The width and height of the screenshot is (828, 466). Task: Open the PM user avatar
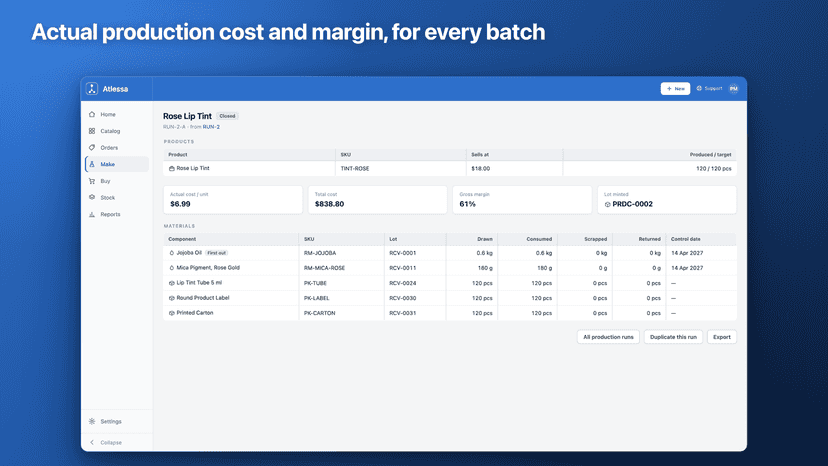[733, 89]
